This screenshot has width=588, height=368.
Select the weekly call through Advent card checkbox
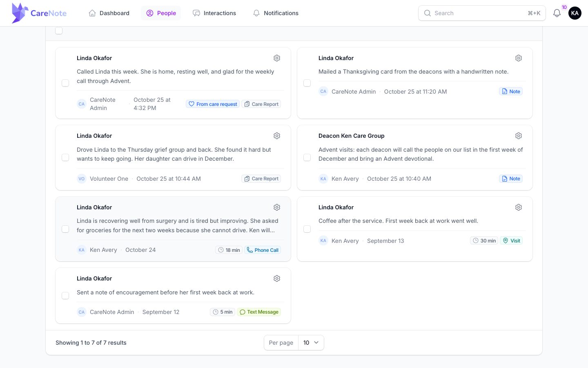pyautogui.click(x=65, y=83)
